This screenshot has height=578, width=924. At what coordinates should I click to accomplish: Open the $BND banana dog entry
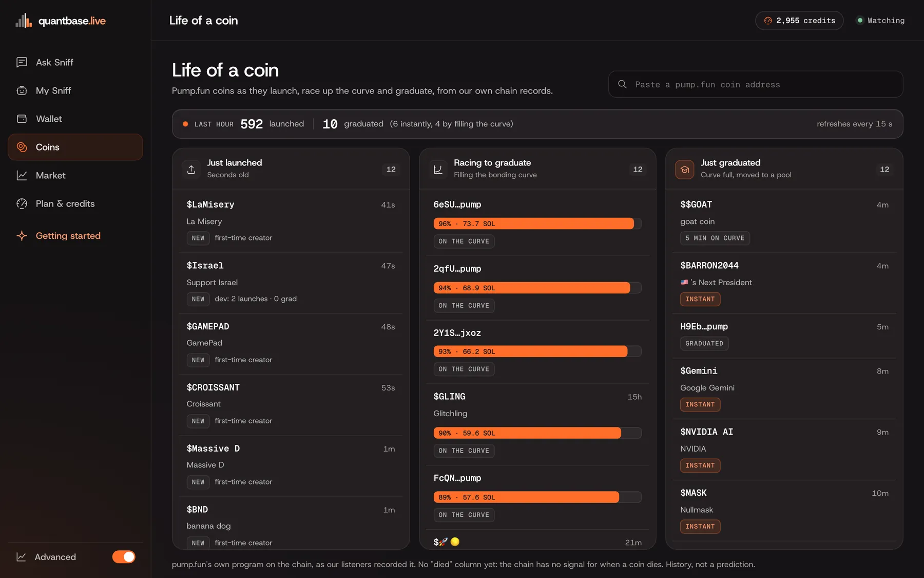[x=291, y=524]
